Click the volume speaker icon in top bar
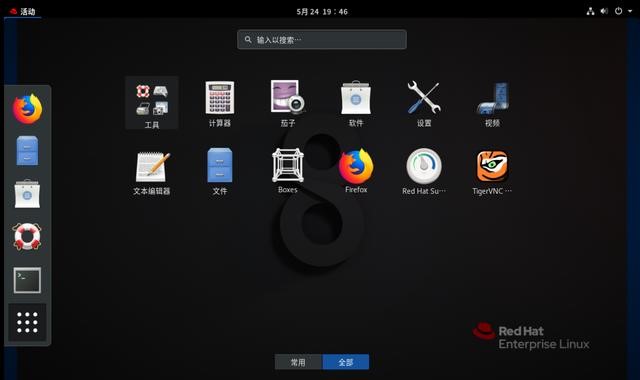The image size is (640, 380). pos(604,11)
